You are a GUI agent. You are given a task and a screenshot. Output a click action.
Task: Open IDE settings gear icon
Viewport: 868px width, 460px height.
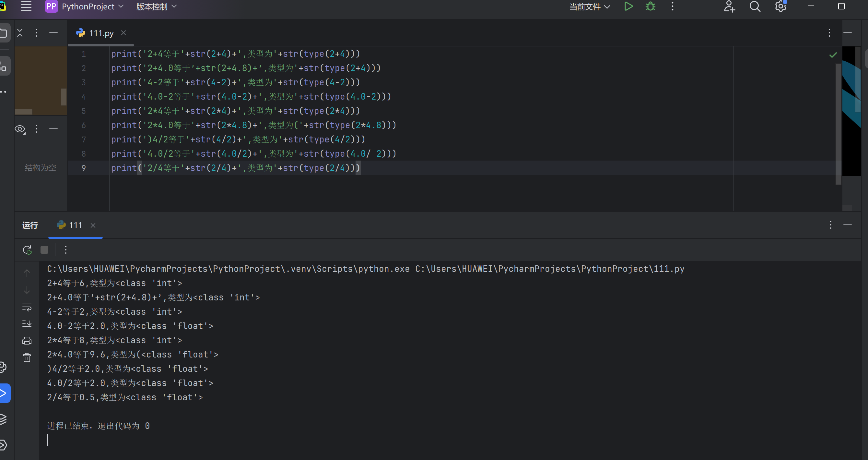(x=780, y=6)
